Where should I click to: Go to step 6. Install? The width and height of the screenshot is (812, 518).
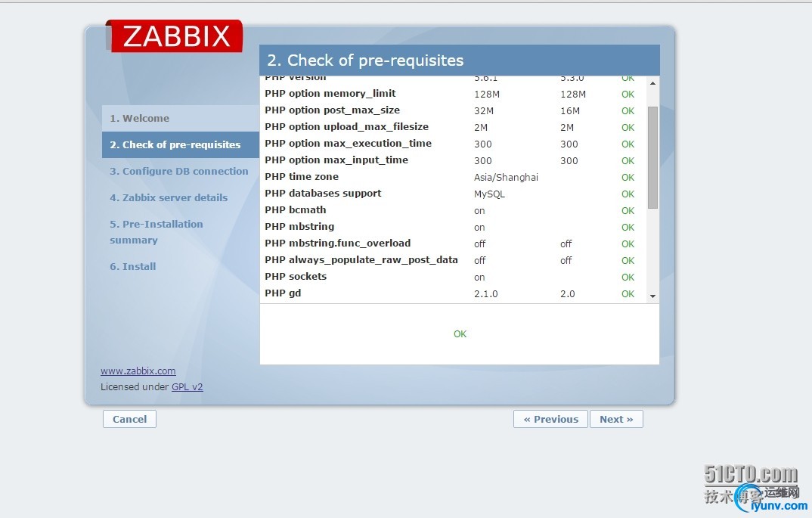tap(132, 266)
